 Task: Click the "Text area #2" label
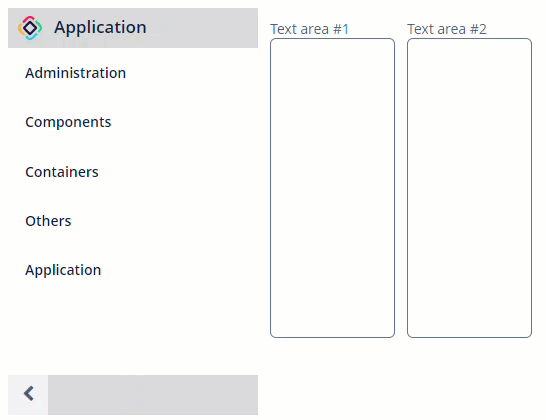click(x=447, y=29)
